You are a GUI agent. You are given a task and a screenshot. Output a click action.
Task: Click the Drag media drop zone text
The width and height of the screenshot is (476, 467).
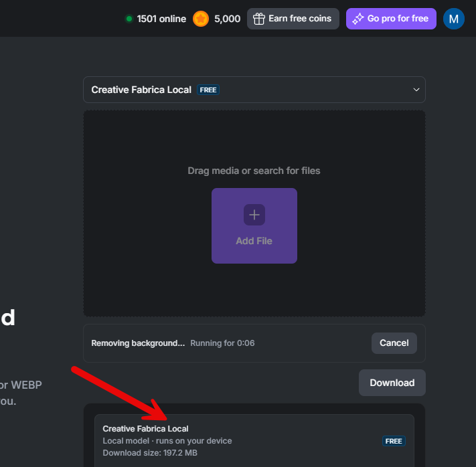pyautogui.click(x=254, y=171)
